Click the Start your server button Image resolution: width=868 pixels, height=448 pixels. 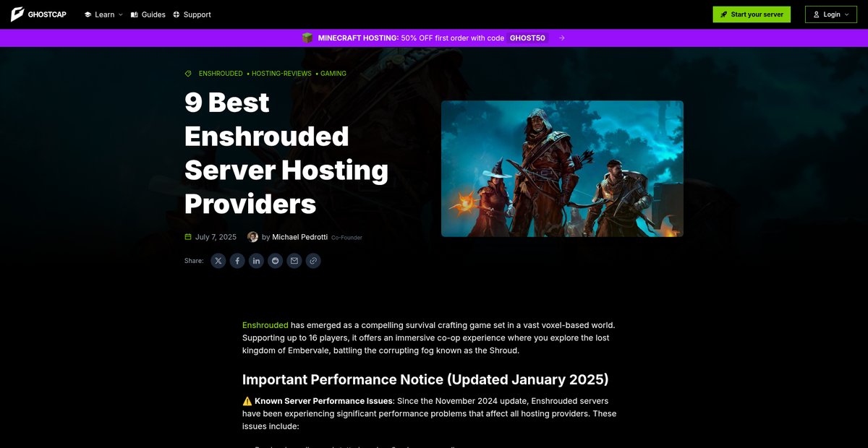(752, 14)
